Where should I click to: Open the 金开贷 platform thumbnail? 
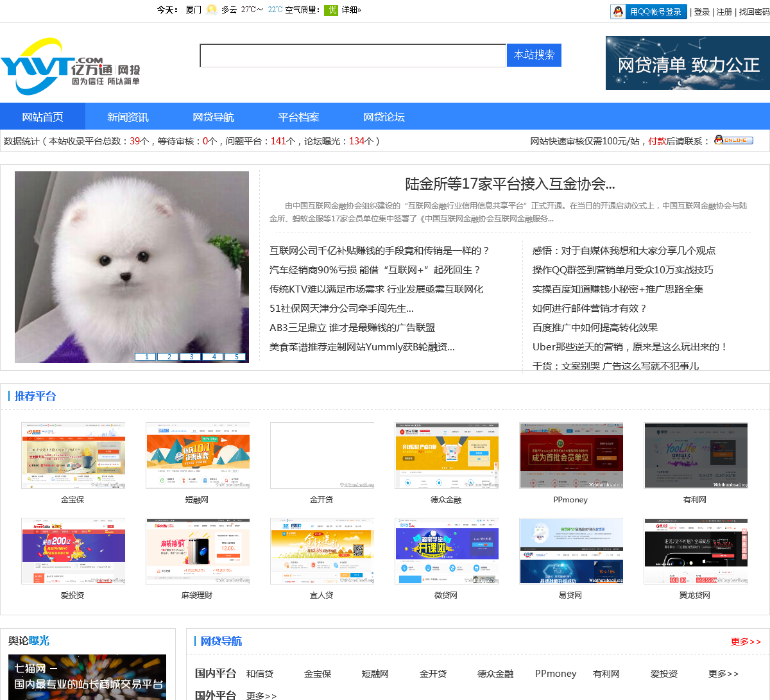pyautogui.click(x=322, y=456)
